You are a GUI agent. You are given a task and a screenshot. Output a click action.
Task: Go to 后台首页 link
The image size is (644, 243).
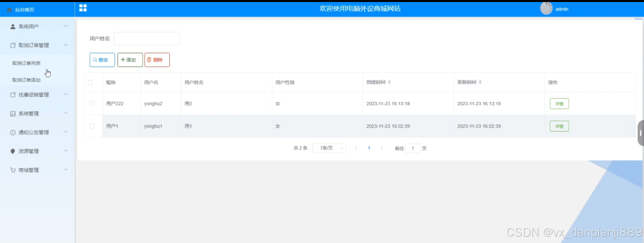click(x=24, y=10)
